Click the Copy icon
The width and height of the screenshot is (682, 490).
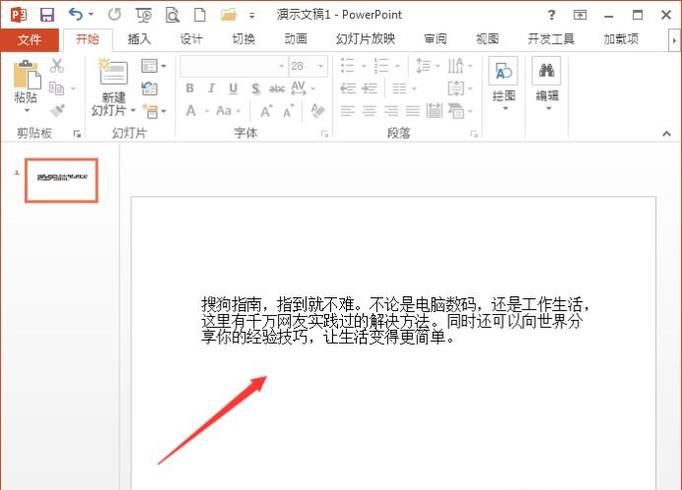(57, 88)
